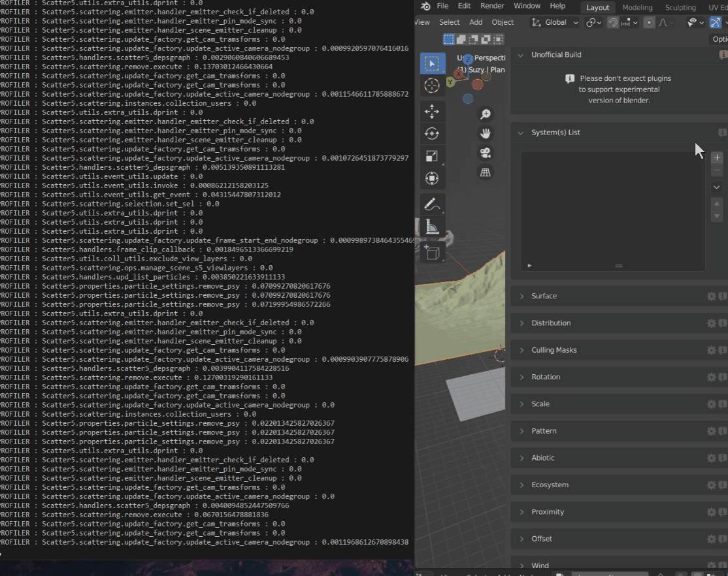Expand the Ecosystem panel
The image size is (728, 576).
coord(521,485)
